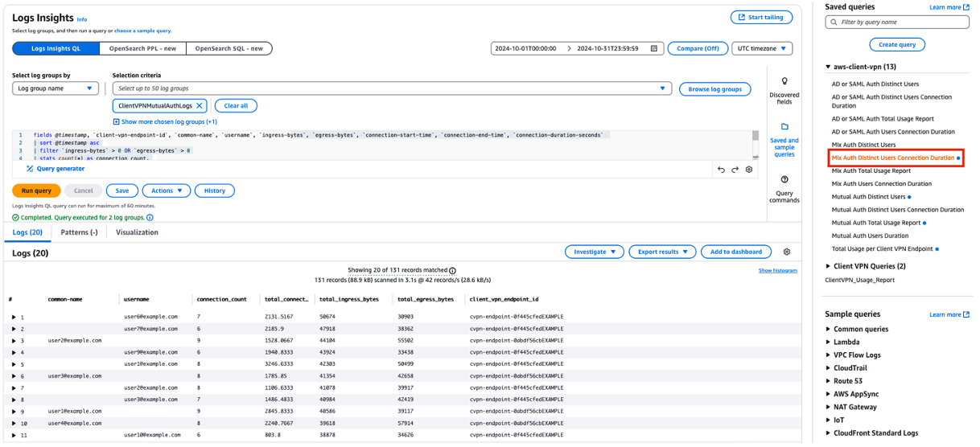Switch to the Visualization tab

[x=137, y=232]
